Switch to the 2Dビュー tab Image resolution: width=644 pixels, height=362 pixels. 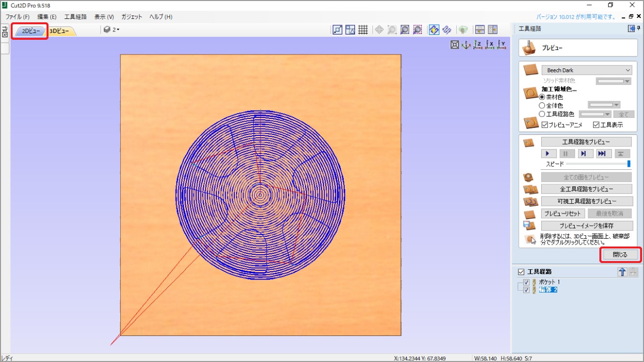tap(30, 31)
